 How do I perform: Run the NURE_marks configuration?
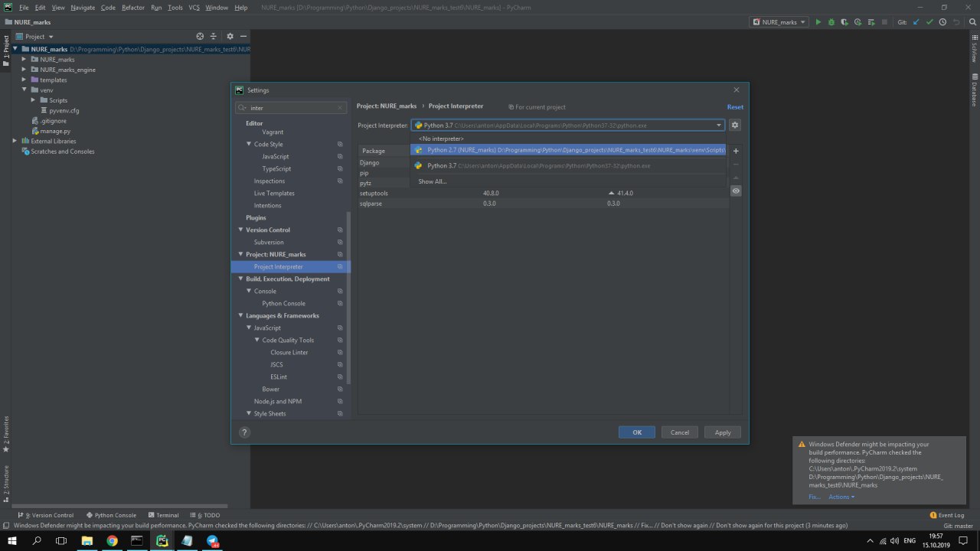click(818, 22)
